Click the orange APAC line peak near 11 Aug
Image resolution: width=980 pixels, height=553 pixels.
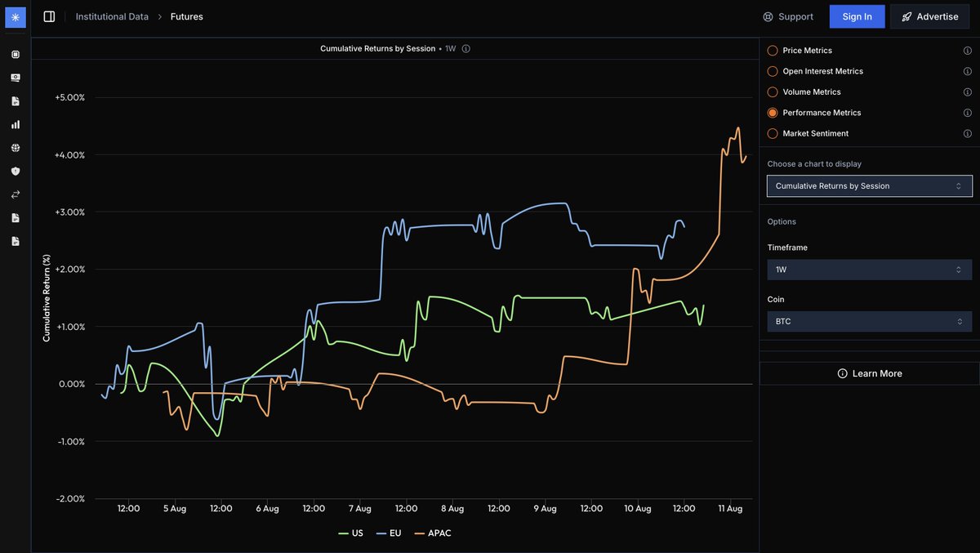pos(738,128)
